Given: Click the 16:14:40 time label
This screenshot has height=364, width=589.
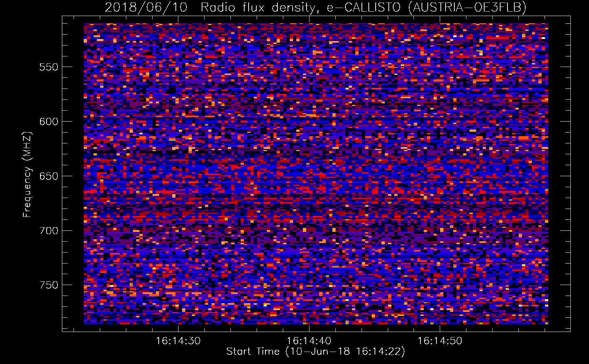Looking at the screenshot, I should [x=309, y=341].
